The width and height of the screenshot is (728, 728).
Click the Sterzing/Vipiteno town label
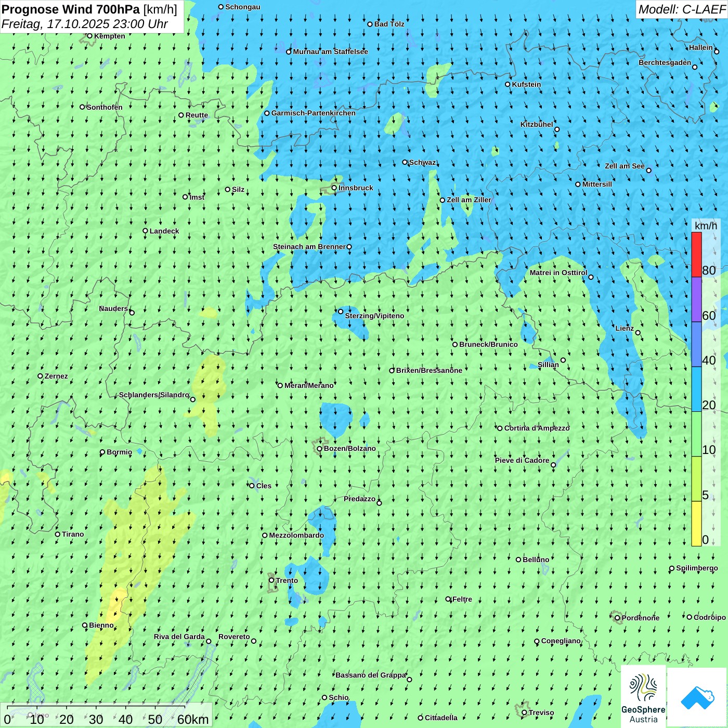coord(374,316)
